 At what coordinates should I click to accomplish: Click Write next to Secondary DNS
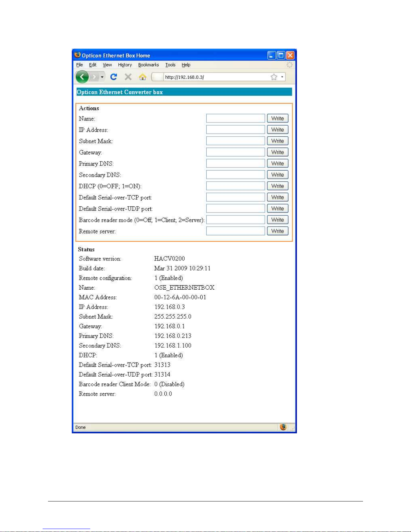277,175
